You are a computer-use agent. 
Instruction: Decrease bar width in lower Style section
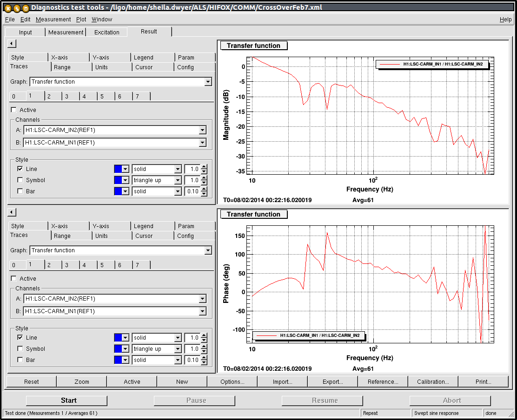pyautogui.click(x=204, y=362)
